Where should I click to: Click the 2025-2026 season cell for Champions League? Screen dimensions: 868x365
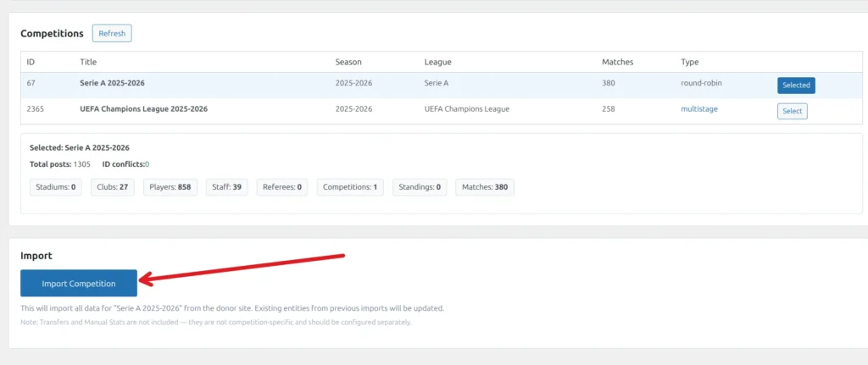click(x=353, y=109)
